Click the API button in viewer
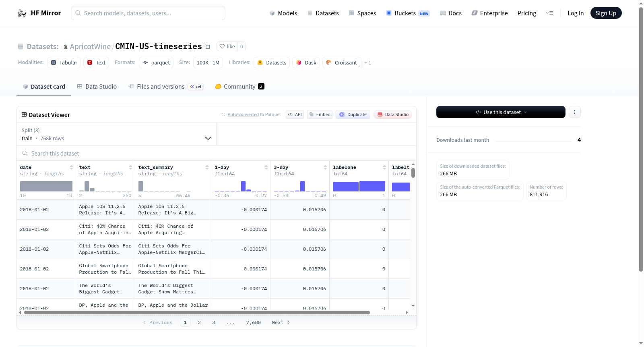 (x=295, y=114)
